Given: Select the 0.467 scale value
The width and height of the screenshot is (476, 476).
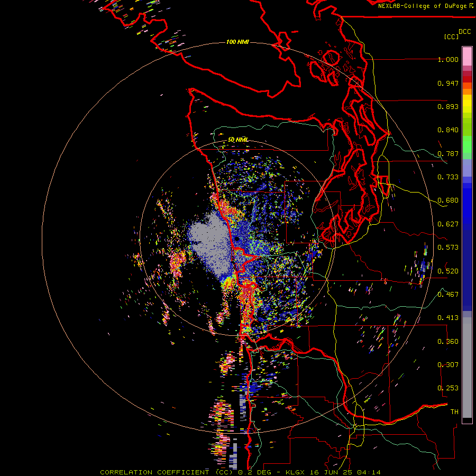Looking at the screenshot, I should tap(448, 295).
